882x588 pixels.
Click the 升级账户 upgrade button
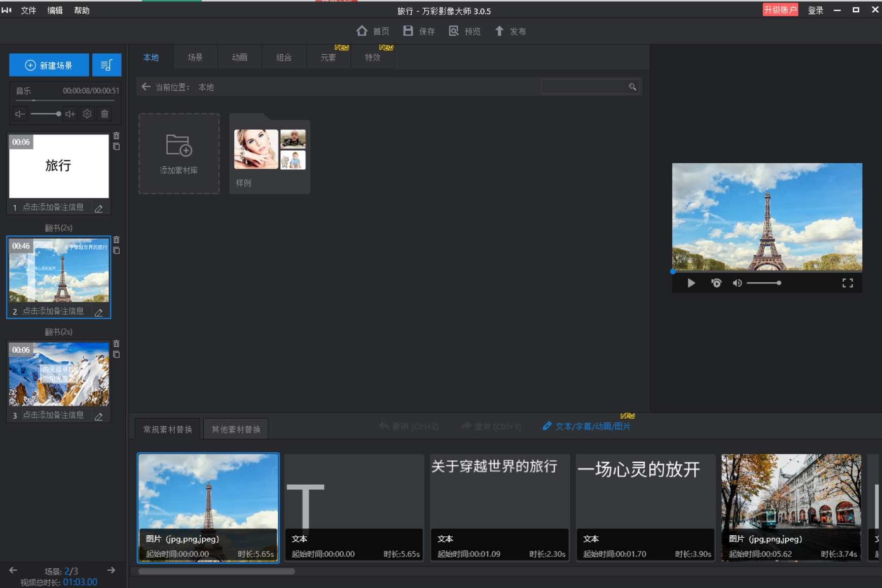click(x=780, y=10)
